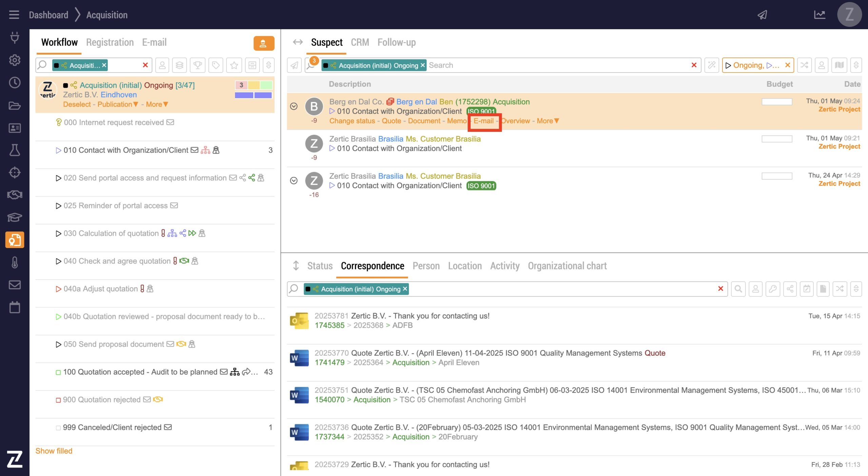868x476 pixels.
Task: Click the graduation cap sidebar icon
Action: [14, 217]
